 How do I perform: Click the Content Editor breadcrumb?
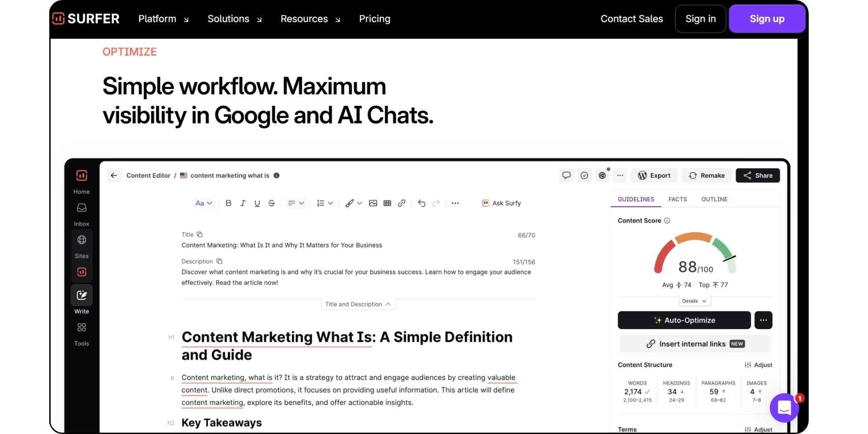click(148, 175)
